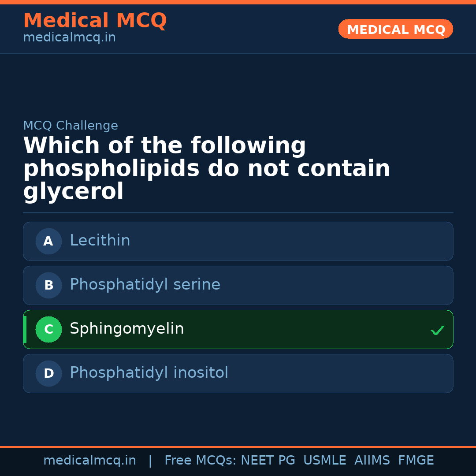Select the letter B option circle
This screenshot has width=476, height=476.
[48, 285]
